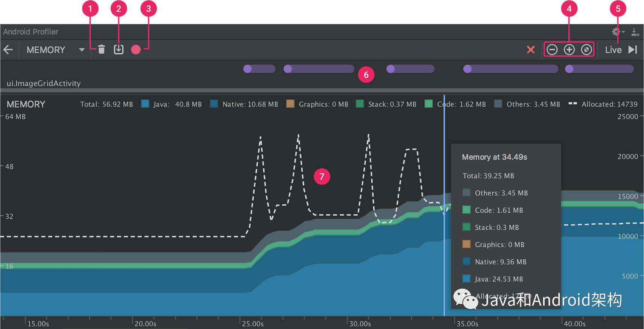This screenshot has height=329, width=644.
Task: Click tooltip entry Stack: 0.3 MB
Action: [x=491, y=227]
